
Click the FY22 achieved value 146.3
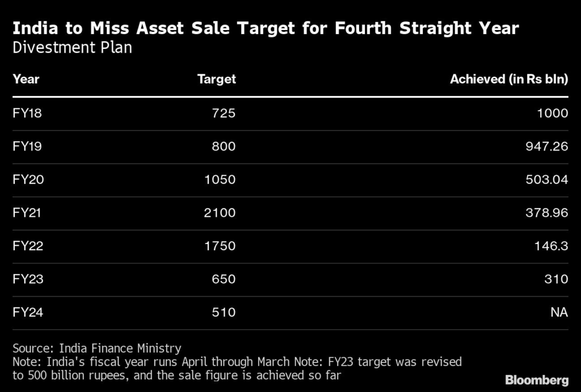550,246
